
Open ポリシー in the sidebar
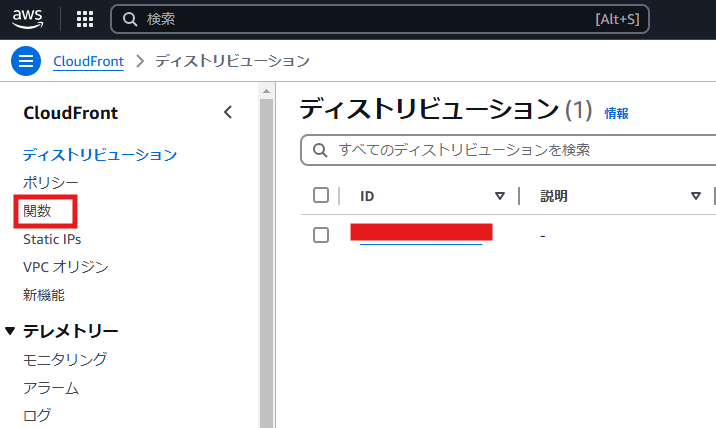(51, 183)
